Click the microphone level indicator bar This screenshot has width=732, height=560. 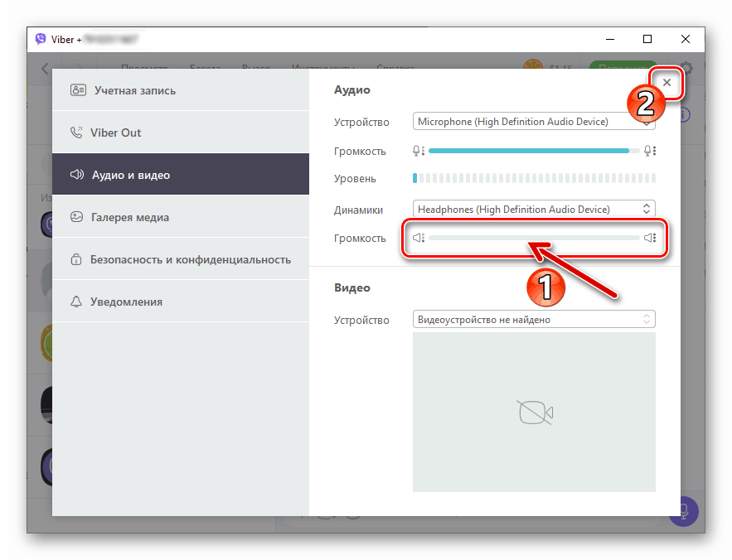[x=534, y=178]
